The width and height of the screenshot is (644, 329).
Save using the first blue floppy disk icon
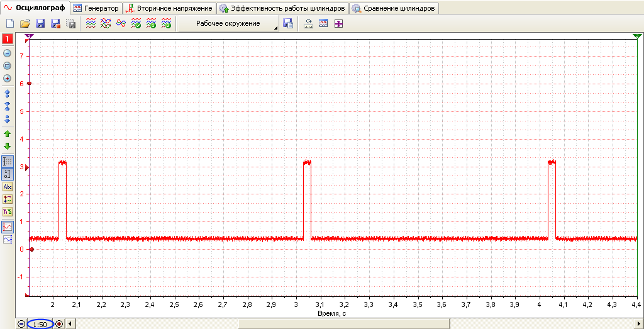click(40, 24)
